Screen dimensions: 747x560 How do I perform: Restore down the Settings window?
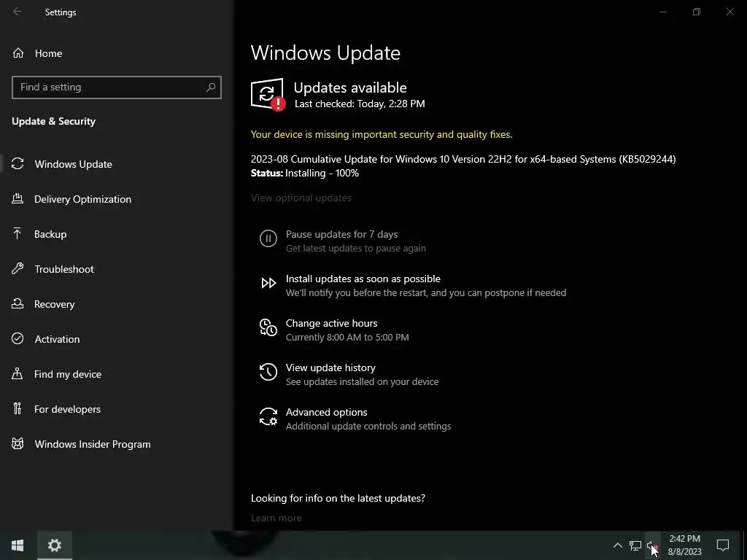[697, 12]
